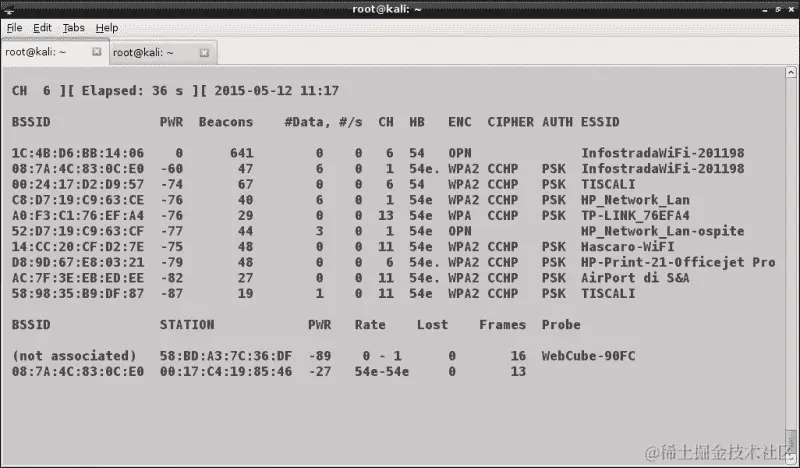Click BSSID AC:7F:3E:EB:ED:EE
This screenshot has height=468, width=800.
click(x=78, y=278)
